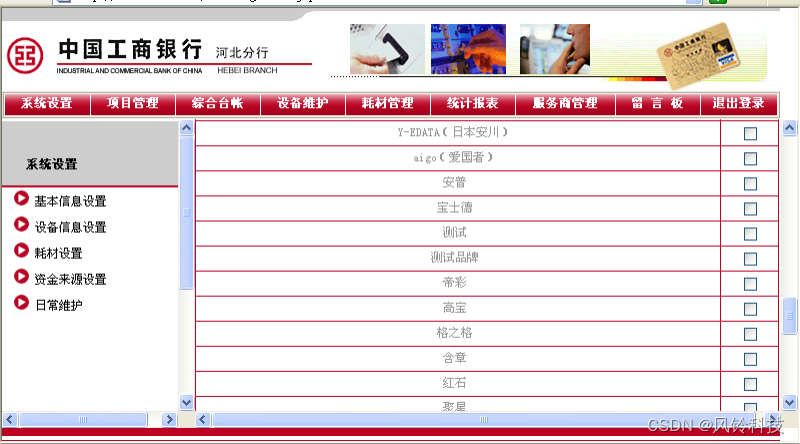Viewport: 800px width, 444px height.
Task: Select the brand name 安普
Action: tap(454, 182)
